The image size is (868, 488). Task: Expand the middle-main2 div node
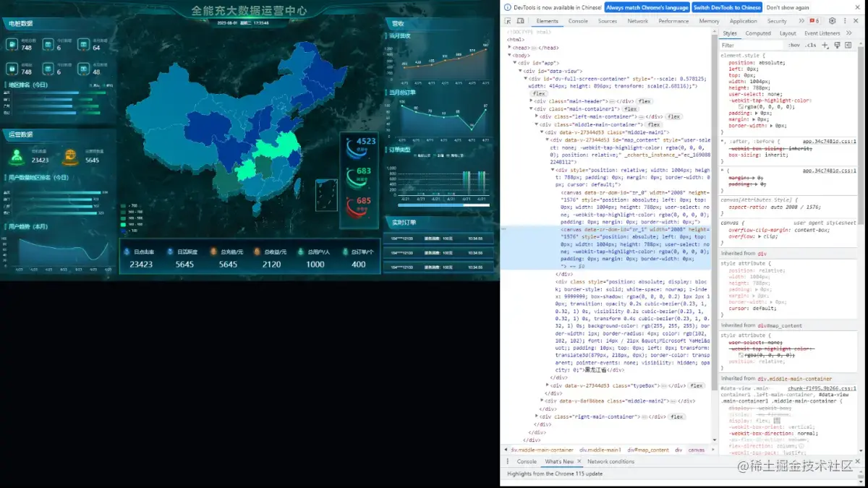[x=542, y=400]
